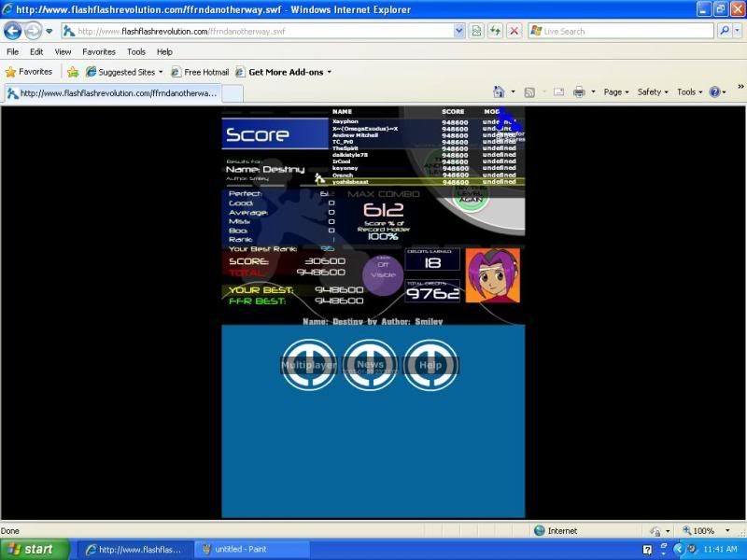Screen dimensions: 747x560
Task: Open the Tools menu in menu bar
Action: tap(136, 52)
